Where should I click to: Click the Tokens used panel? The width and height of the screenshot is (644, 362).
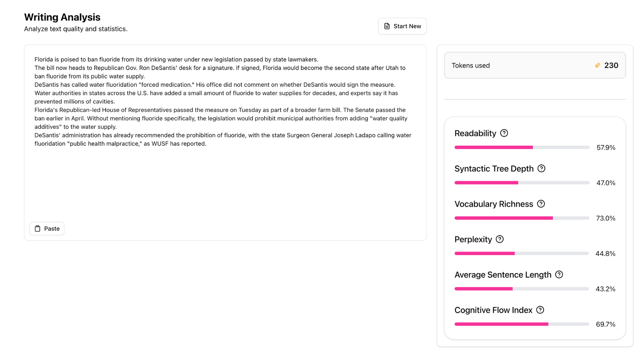535,65
